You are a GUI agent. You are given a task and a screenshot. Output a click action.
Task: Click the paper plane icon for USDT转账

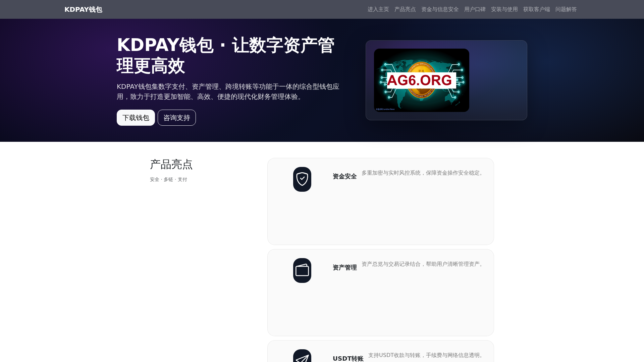point(302,356)
